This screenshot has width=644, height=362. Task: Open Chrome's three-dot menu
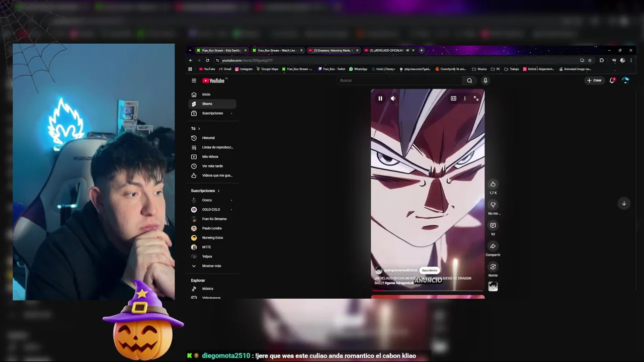pyautogui.click(x=631, y=60)
